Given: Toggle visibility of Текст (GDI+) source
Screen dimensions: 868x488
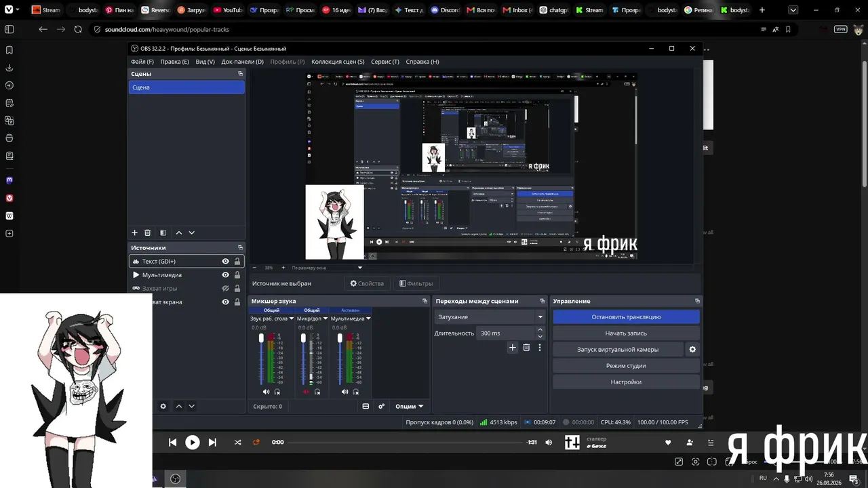Looking at the screenshot, I should pyautogui.click(x=225, y=262).
